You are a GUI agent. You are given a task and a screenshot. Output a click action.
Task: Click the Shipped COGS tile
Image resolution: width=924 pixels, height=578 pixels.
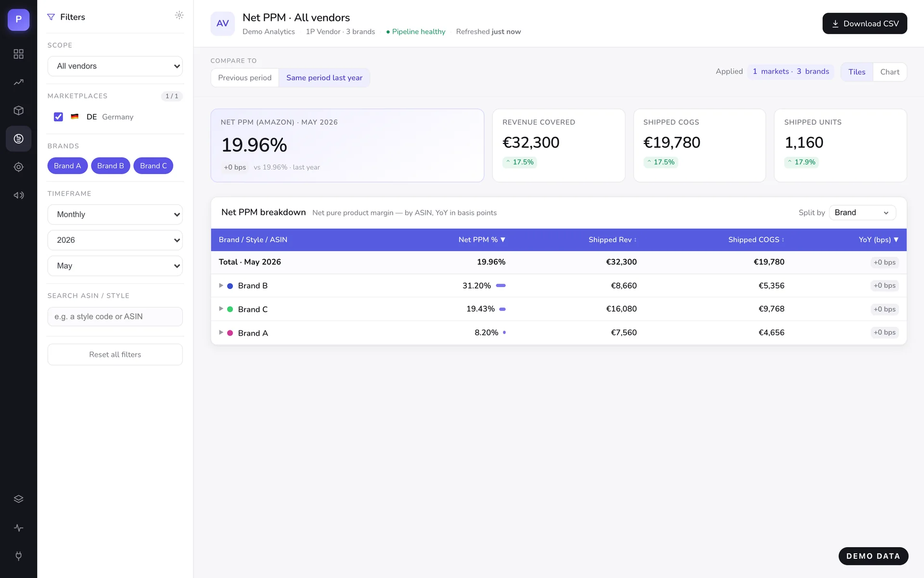coord(699,145)
